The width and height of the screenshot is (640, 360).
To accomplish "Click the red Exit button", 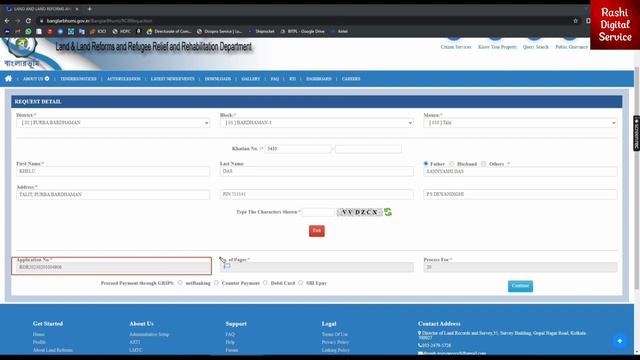I will click(317, 231).
